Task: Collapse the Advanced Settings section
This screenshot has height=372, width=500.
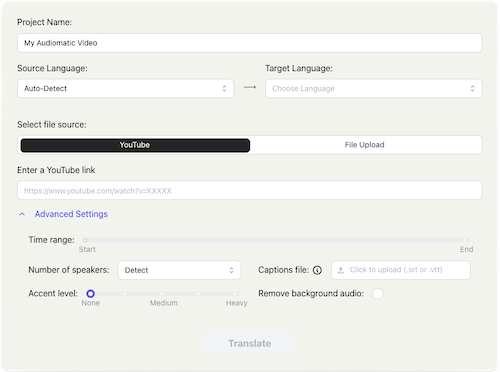Action: tap(71, 214)
